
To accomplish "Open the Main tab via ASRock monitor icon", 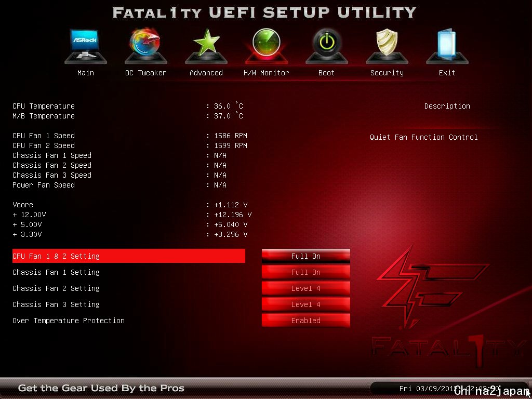I will click(86, 46).
